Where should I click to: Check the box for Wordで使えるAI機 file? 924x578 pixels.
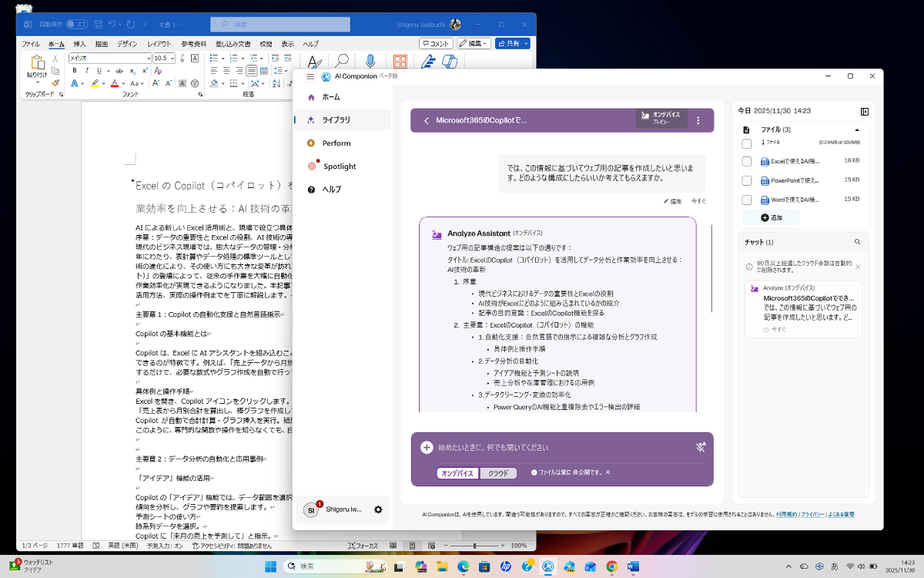(x=746, y=200)
